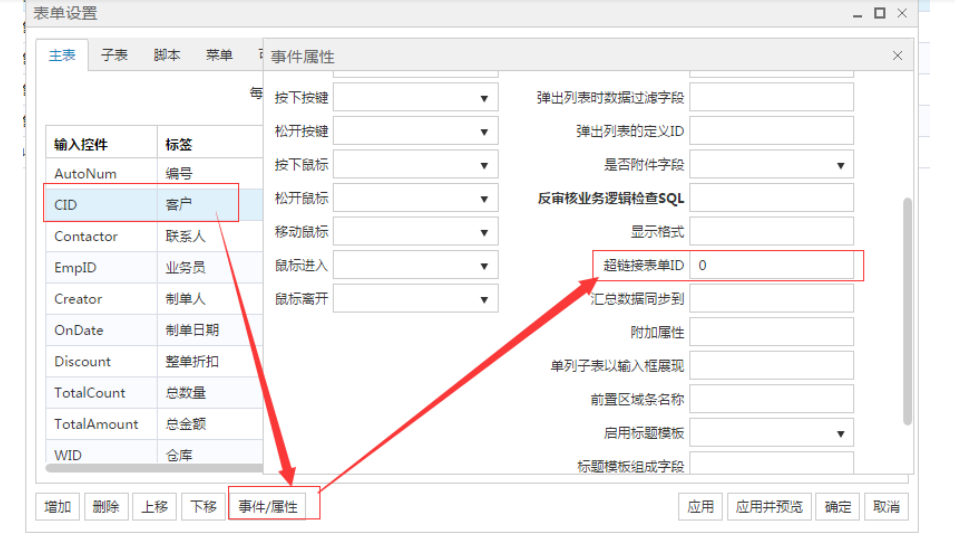Click the 反审核业务逻辑检查SQL input field
Image resolution: width=955 pixels, height=537 pixels.
[x=771, y=198]
